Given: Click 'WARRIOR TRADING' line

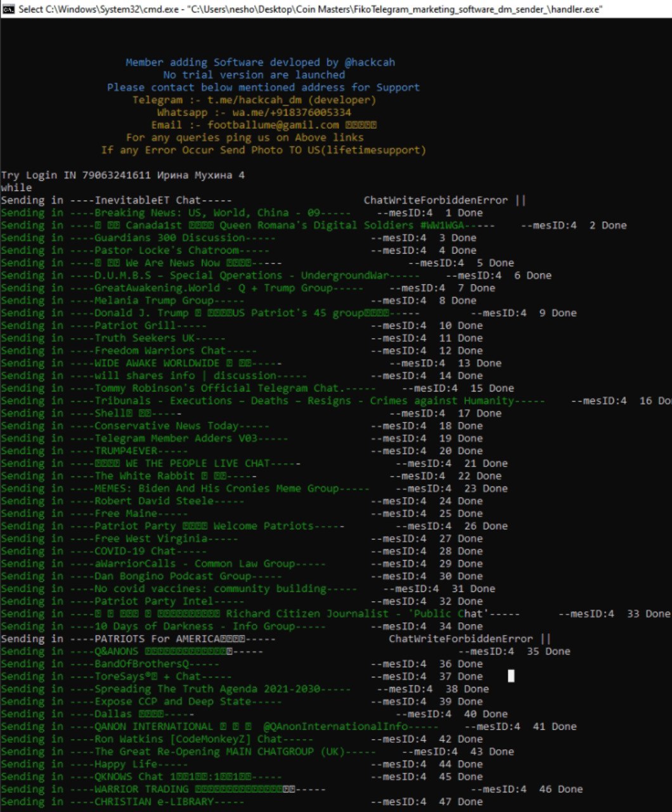Looking at the screenshot, I should 292,789.
